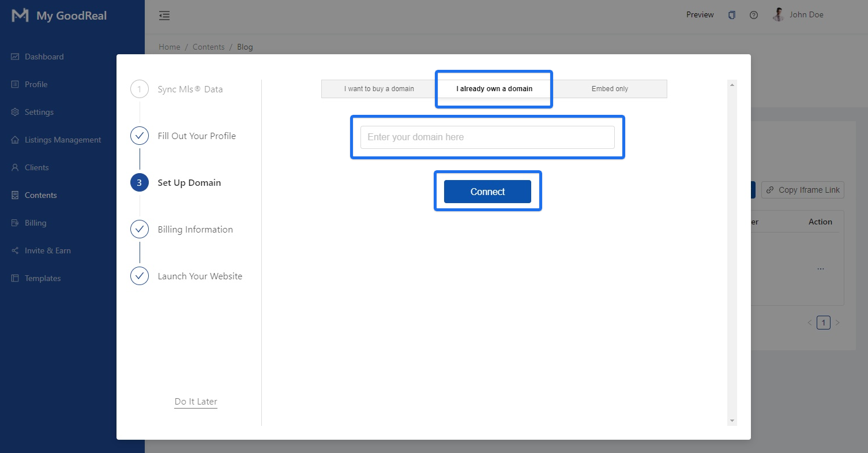This screenshot has width=868, height=453.
Task: Open Settings via the gear icon
Action: point(14,112)
